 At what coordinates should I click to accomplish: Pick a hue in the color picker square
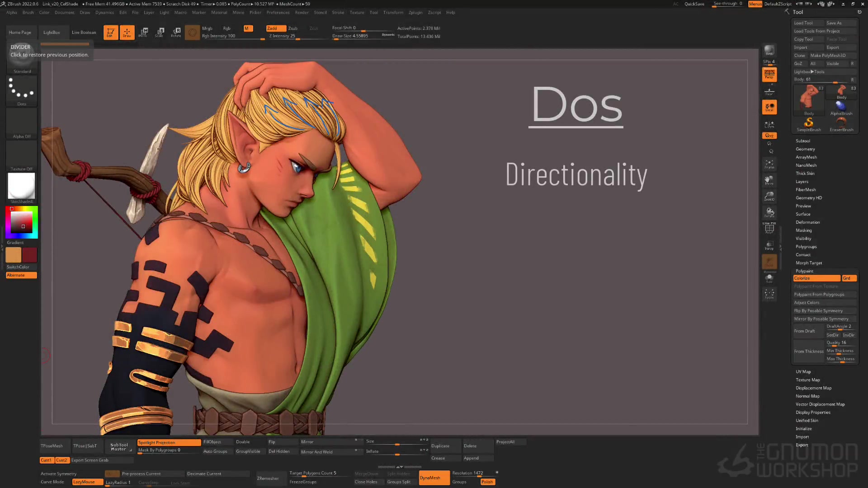click(21, 222)
